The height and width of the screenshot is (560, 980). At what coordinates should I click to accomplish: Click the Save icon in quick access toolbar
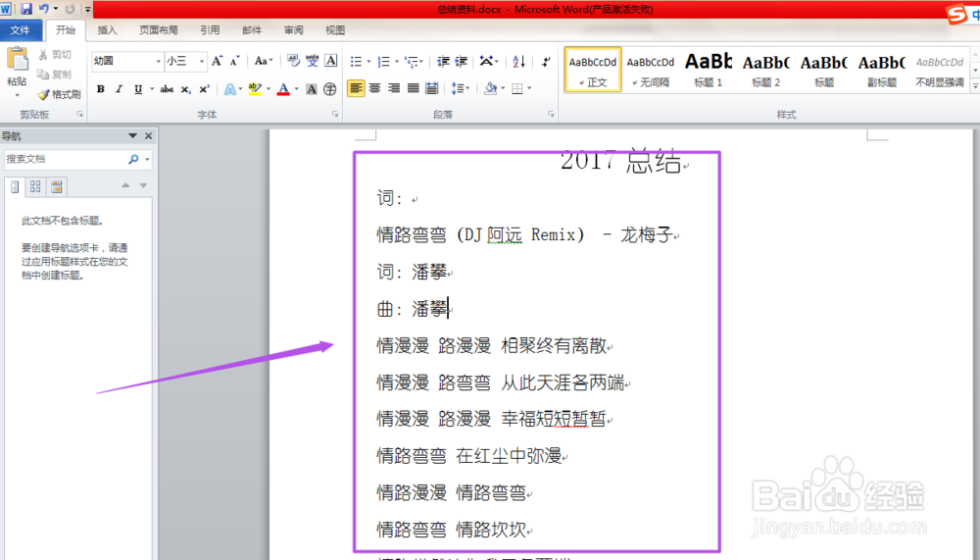tap(26, 9)
